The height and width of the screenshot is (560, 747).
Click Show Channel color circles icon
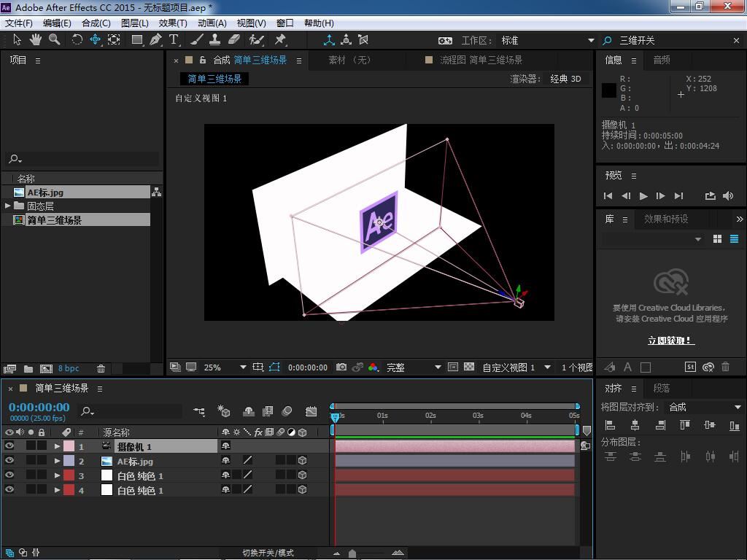373,367
